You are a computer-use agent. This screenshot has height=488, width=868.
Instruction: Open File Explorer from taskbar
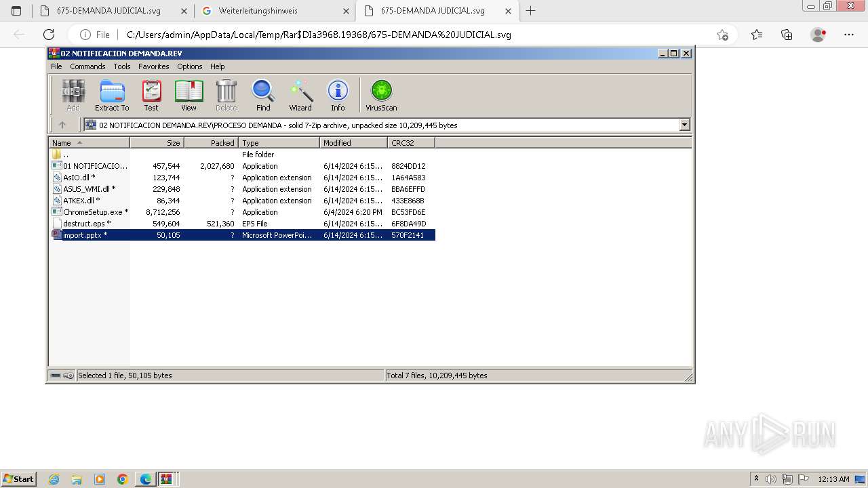77,479
